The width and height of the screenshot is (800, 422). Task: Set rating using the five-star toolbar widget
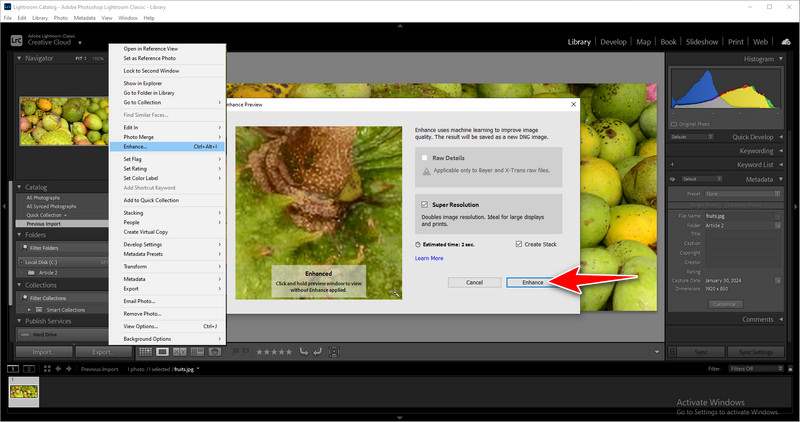(274, 352)
